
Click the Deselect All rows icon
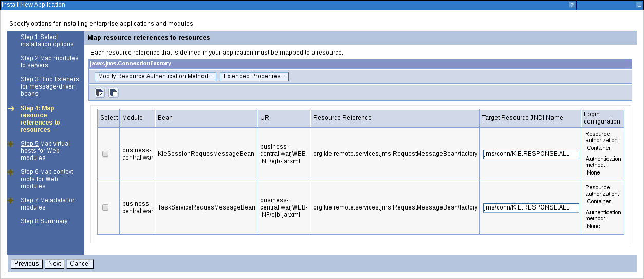click(x=114, y=93)
